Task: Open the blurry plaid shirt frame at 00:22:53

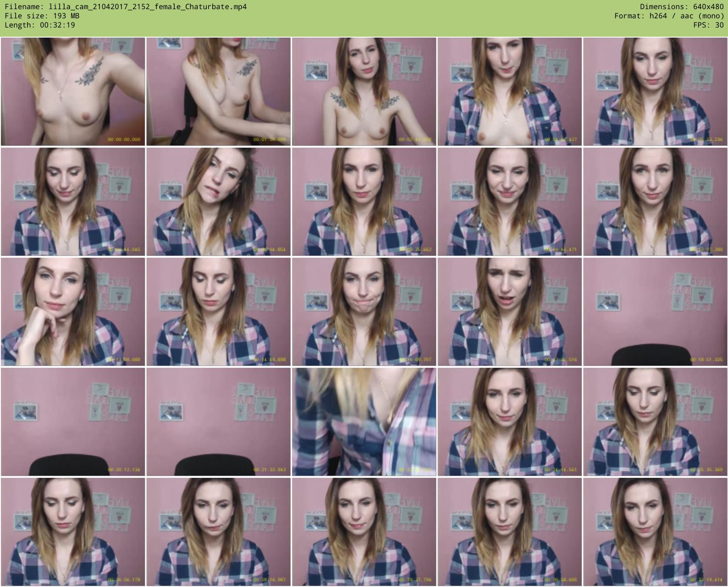Action: pyautogui.click(x=364, y=422)
